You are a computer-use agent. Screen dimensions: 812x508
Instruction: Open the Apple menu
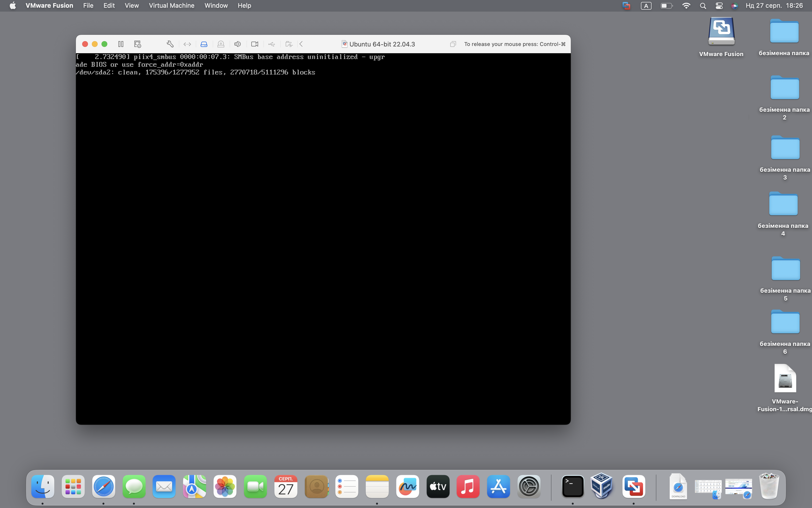12,5
